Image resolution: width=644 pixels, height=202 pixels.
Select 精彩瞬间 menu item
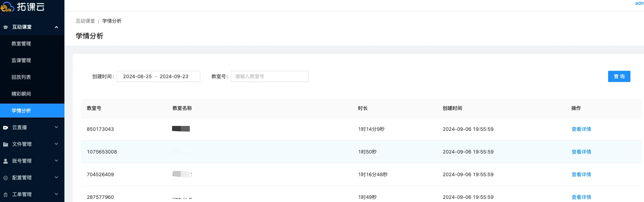[x=21, y=94]
